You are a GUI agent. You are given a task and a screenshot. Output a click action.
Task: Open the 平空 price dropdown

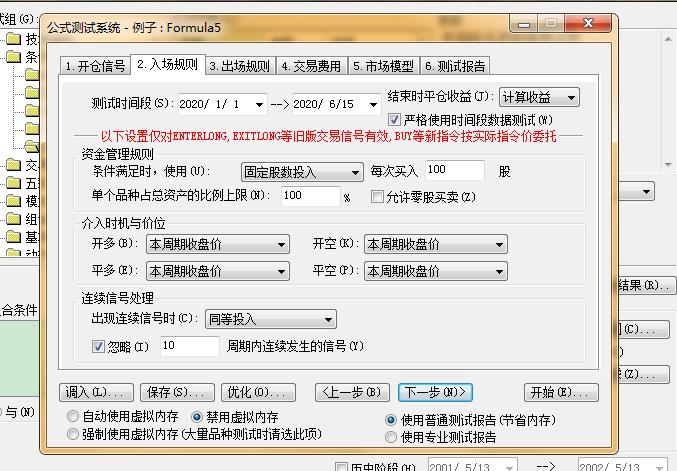pyautogui.click(x=436, y=271)
